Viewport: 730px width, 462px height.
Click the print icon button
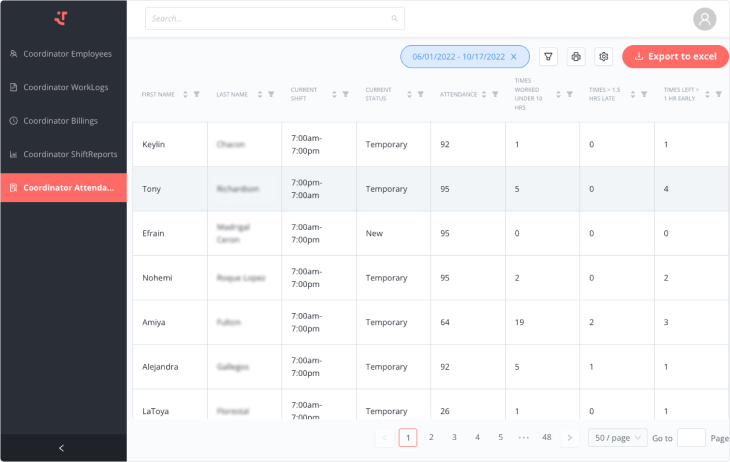click(576, 57)
